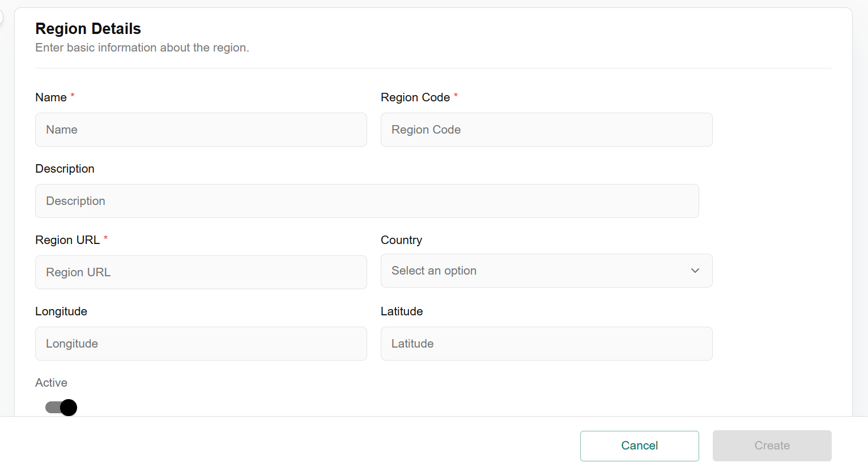Click the Latitude input field
Viewport: 868px width, 471px height.
546,344
